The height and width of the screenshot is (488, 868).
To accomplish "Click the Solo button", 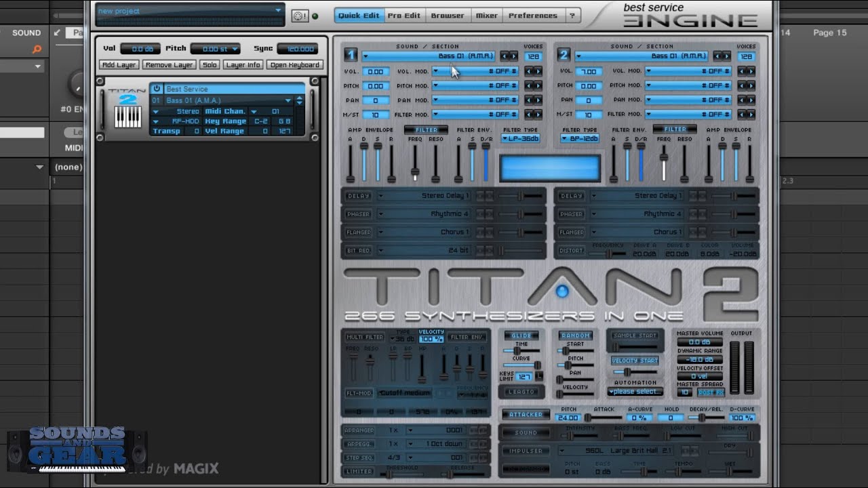I will (x=210, y=65).
